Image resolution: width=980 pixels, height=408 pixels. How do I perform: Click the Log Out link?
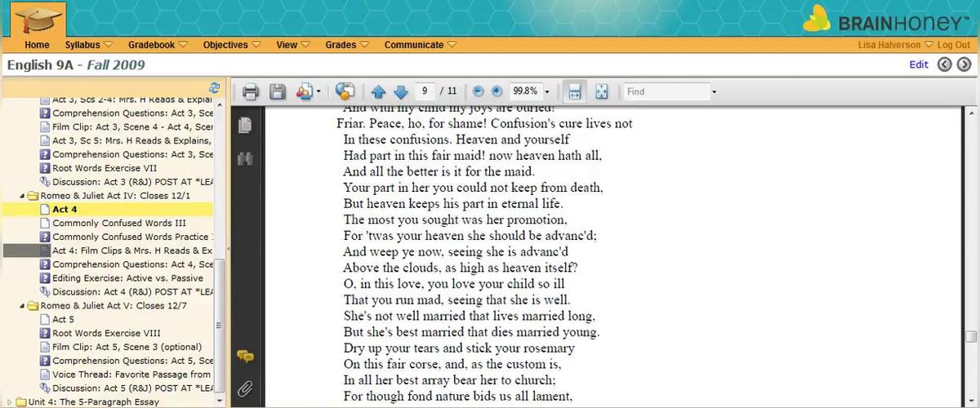pyautogui.click(x=953, y=45)
